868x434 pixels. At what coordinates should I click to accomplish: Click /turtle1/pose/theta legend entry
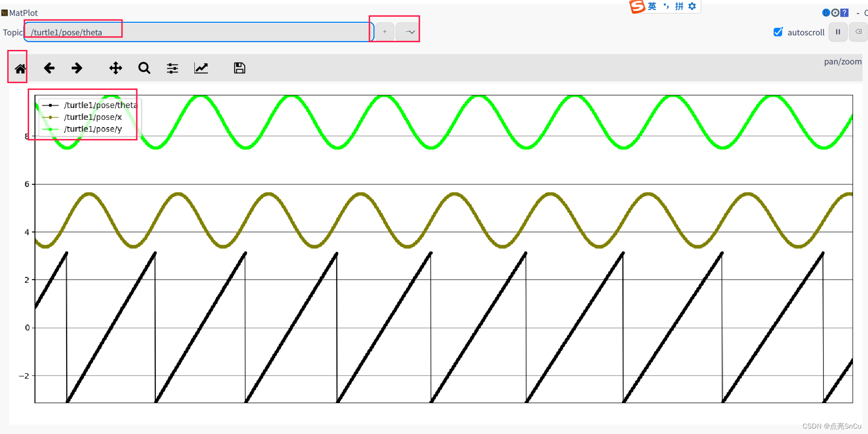coord(89,105)
